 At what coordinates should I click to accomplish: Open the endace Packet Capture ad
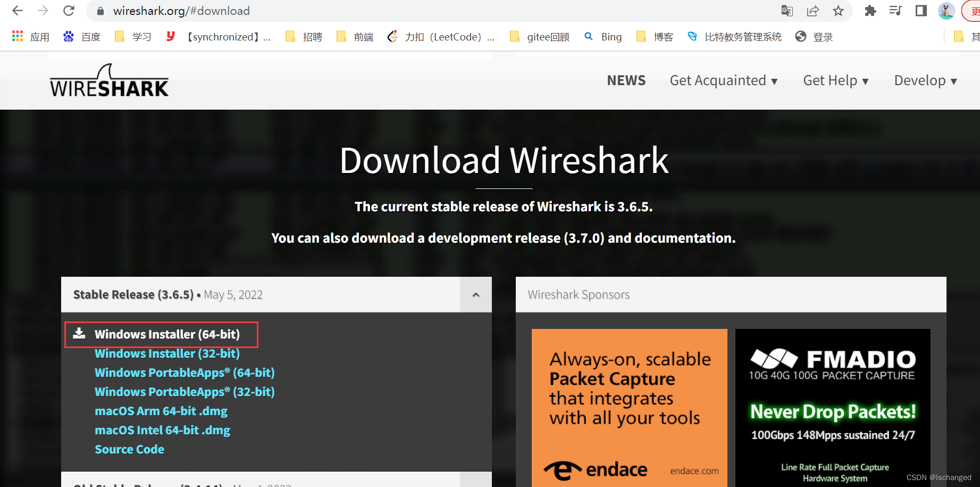[x=630, y=408]
